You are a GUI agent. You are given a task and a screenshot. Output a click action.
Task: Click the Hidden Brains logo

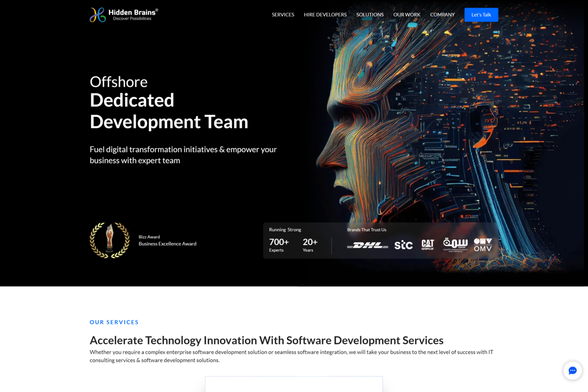click(x=124, y=15)
